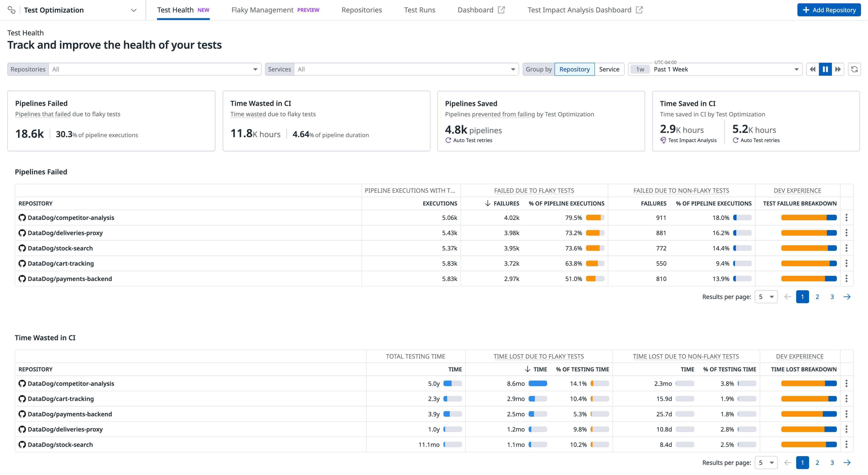Go to page 3 of Pipelines Failed

[832, 297]
